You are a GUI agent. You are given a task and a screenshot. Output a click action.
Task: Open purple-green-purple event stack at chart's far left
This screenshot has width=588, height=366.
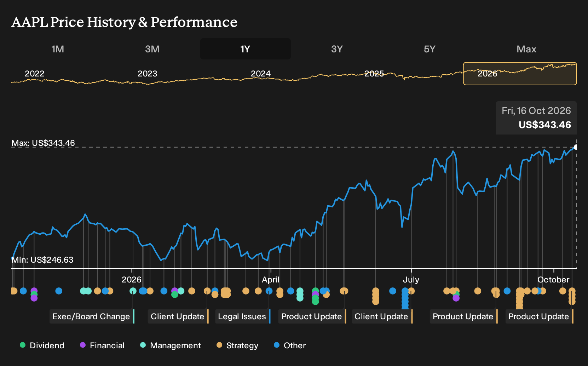click(x=34, y=294)
